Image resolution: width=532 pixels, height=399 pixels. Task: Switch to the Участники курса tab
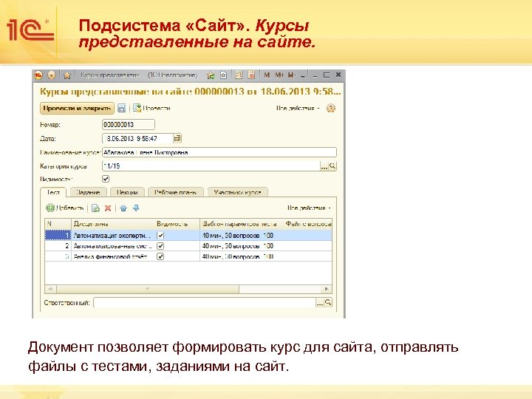(x=237, y=192)
